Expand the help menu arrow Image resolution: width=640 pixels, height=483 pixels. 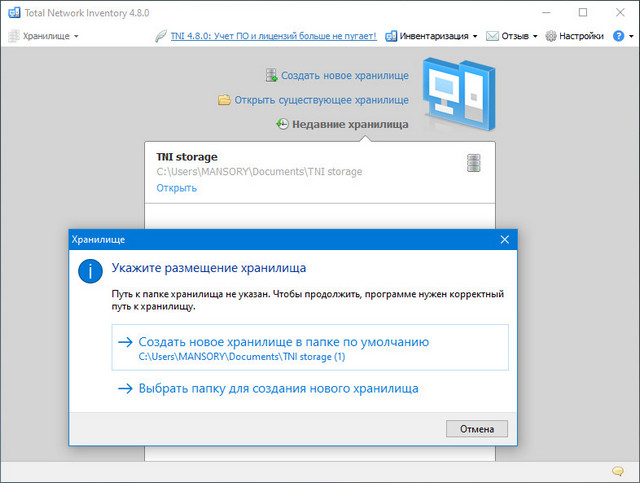631,36
